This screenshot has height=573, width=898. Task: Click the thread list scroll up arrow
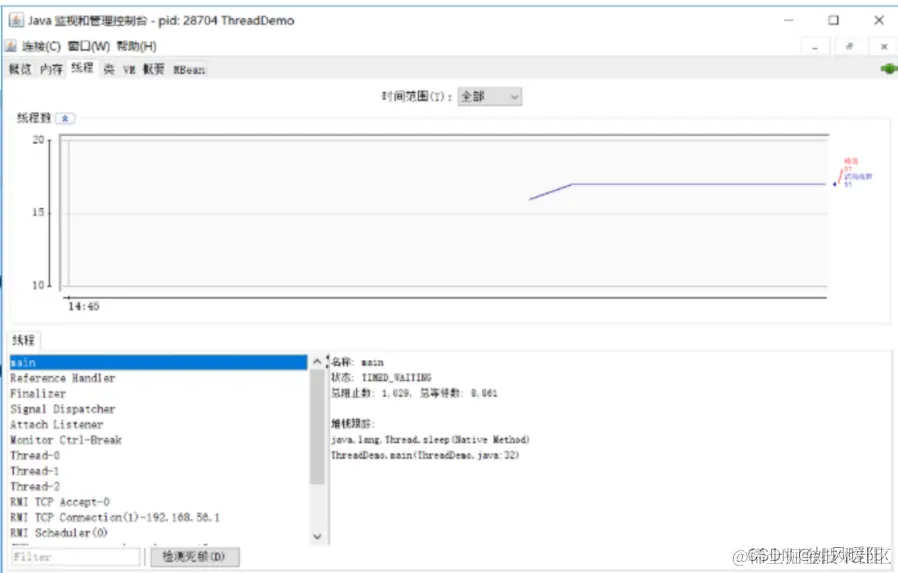pyautogui.click(x=317, y=362)
